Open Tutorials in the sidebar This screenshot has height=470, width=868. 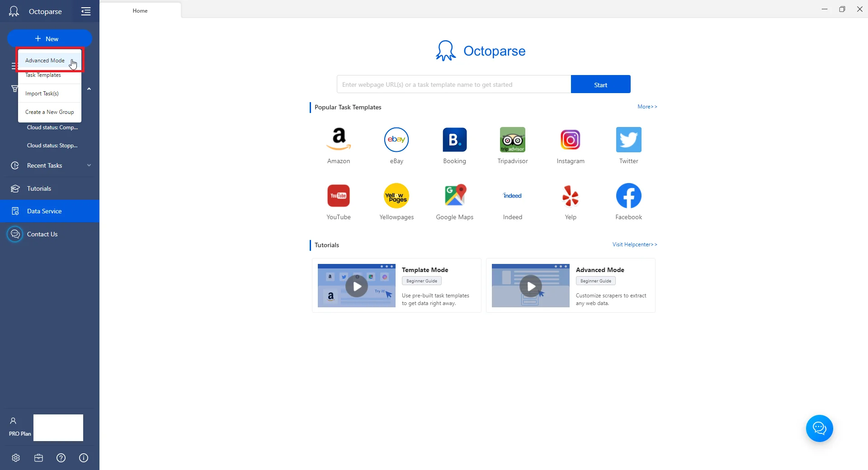(50, 188)
